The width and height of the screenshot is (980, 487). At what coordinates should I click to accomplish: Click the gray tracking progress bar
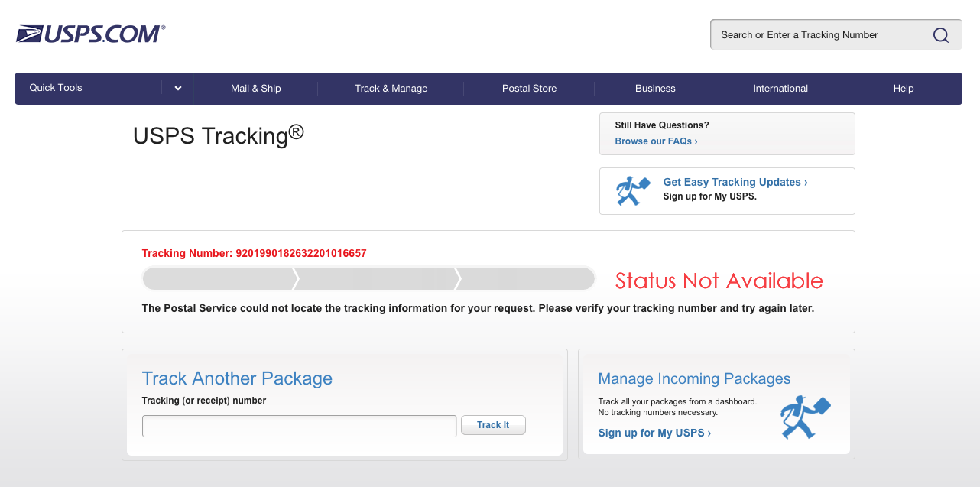(x=368, y=278)
